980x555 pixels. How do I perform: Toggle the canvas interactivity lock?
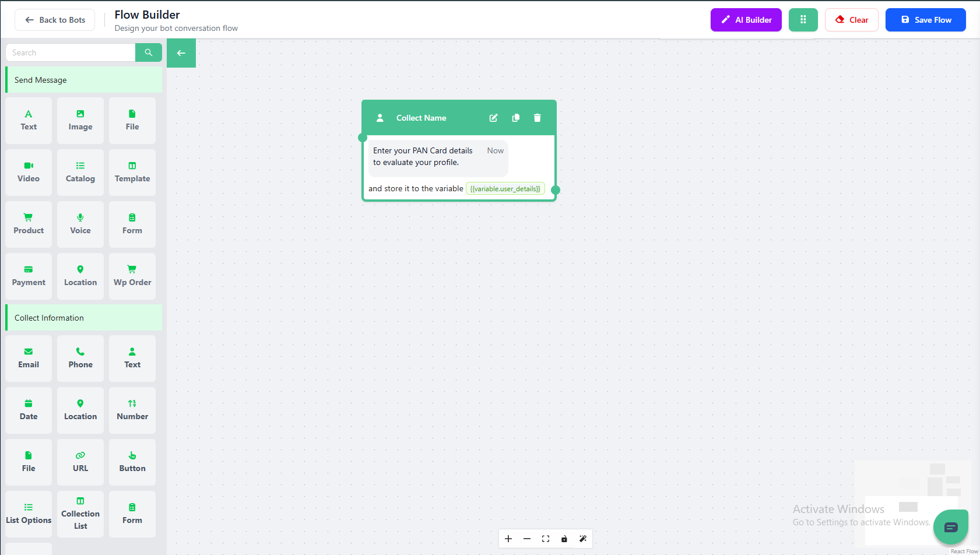pyautogui.click(x=564, y=539)
